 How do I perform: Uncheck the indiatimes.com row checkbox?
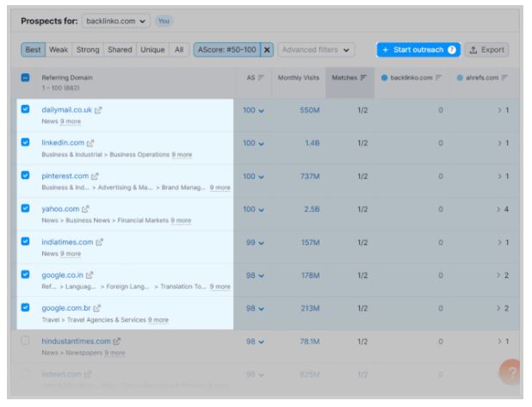pyautogui.click(x=26, y=241)
